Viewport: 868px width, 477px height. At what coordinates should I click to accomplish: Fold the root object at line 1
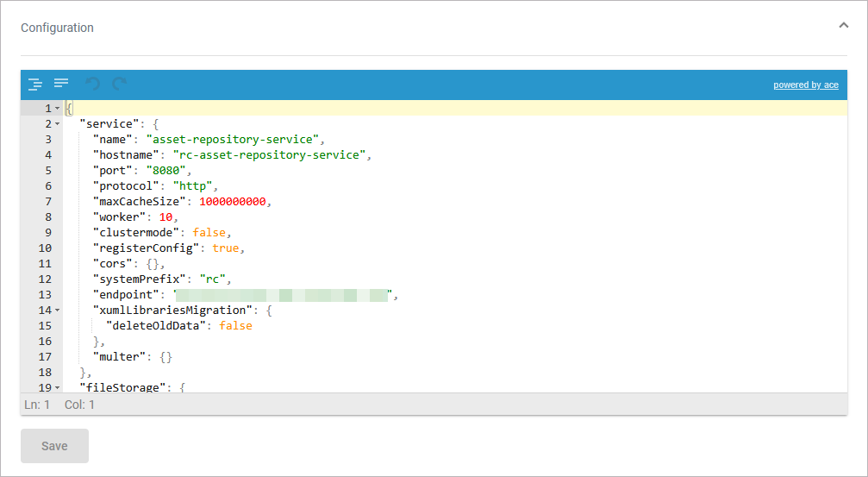[x=57, y=109]
